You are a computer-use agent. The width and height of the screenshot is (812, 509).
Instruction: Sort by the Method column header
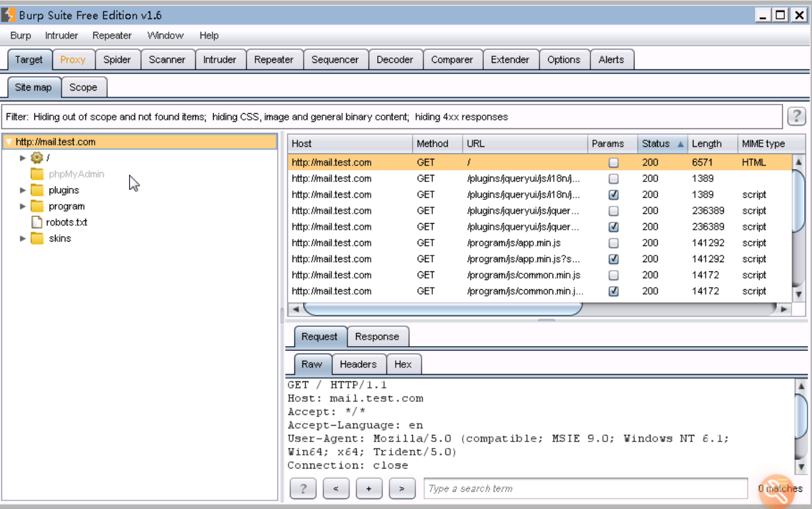pyautogui.click(x=437, y=144)
